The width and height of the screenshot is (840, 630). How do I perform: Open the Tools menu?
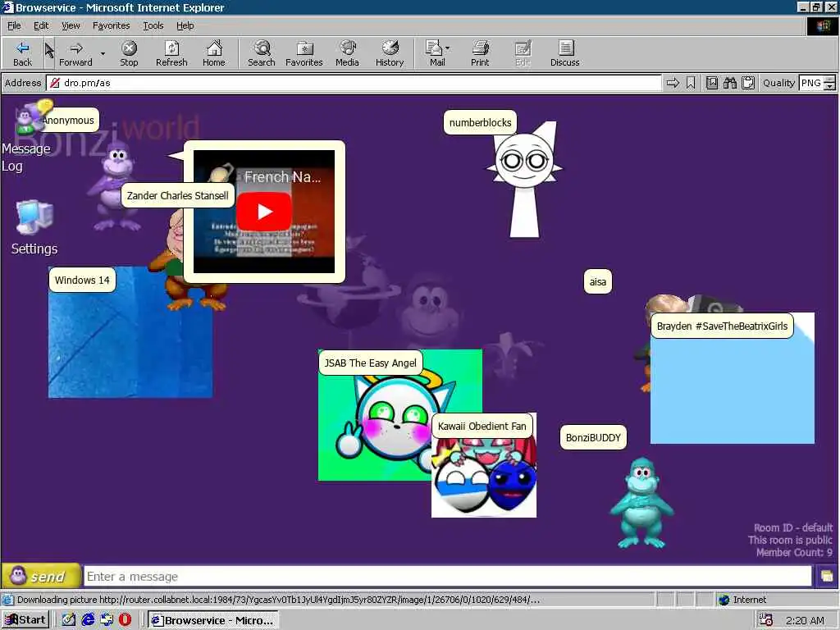pos(153,25)
